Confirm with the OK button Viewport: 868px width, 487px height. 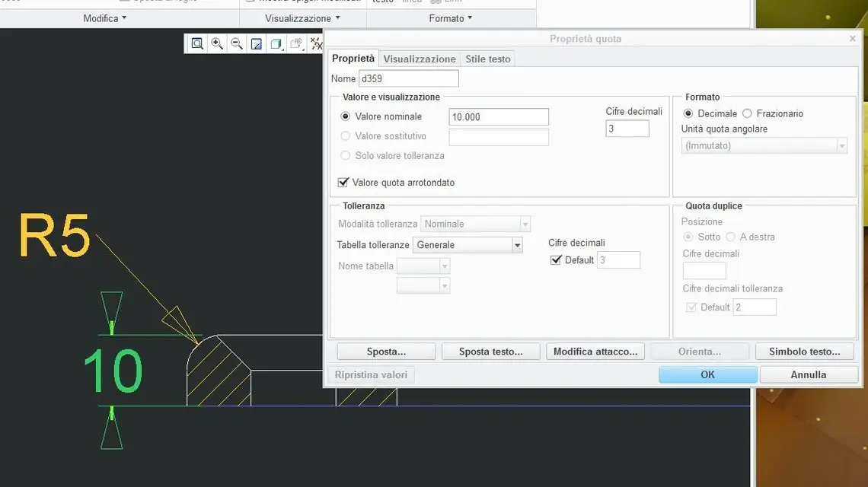(707, 374)
